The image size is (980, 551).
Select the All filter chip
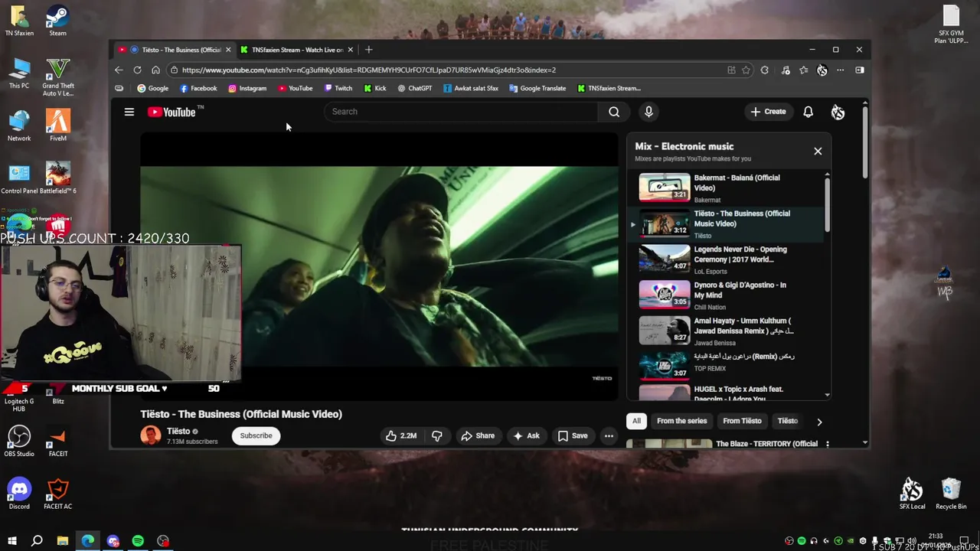click(x=636, y=421)
